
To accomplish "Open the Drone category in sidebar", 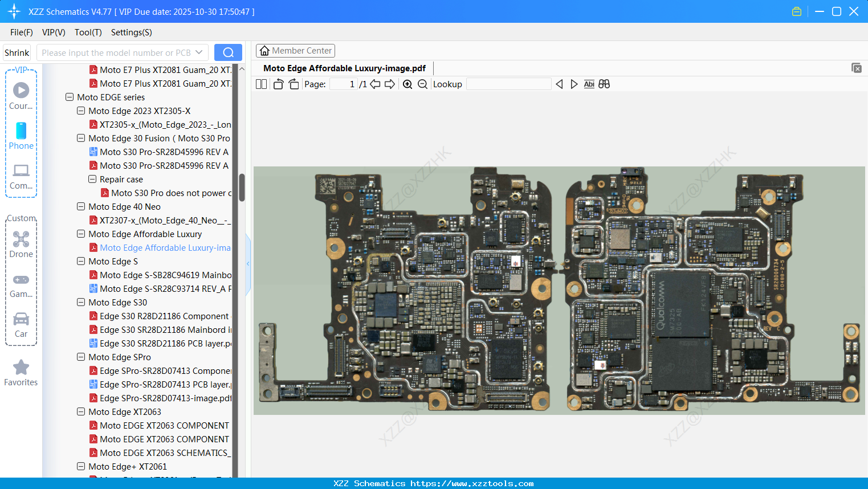I will tap(21, 244).
